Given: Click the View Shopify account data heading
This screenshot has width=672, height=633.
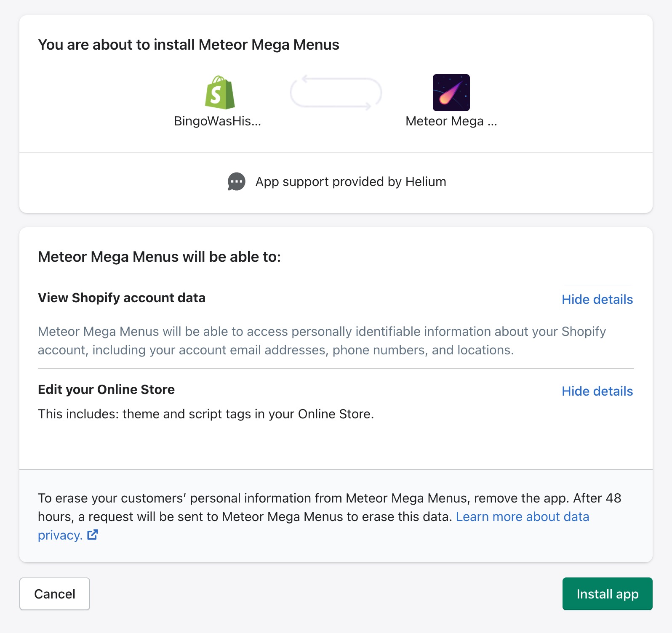Looking at the screenshot, I should point(122,298).
